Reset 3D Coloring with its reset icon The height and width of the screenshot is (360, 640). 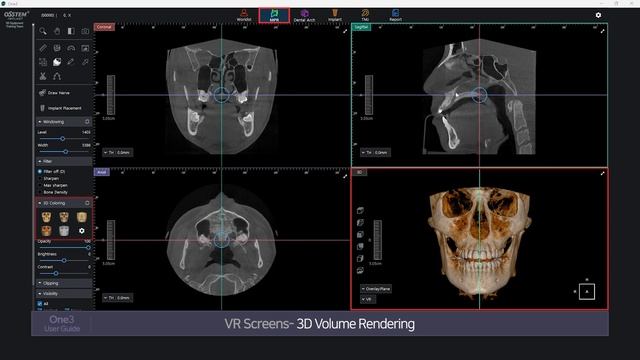point(87,203)
